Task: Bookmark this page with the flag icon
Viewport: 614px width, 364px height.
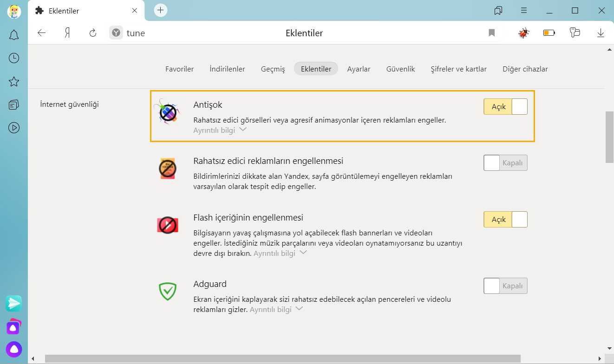Action: (x=492, y=33)
